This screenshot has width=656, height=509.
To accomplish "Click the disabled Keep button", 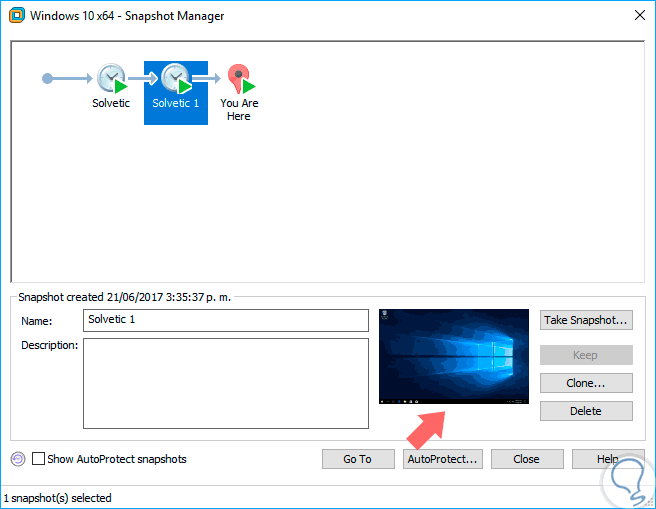I will 586,355.
